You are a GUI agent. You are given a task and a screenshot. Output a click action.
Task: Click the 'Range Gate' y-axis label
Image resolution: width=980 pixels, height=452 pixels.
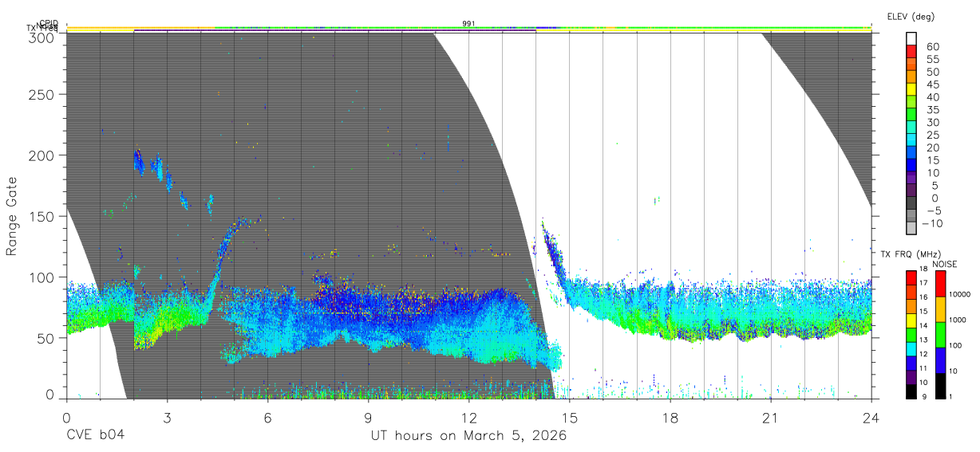(x=12, y=216)
